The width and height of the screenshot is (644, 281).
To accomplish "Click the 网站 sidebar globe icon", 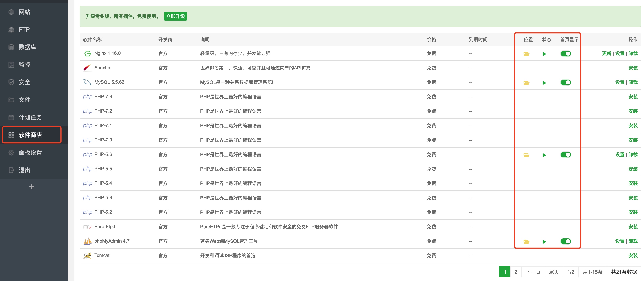I will (x=11, y=12).
